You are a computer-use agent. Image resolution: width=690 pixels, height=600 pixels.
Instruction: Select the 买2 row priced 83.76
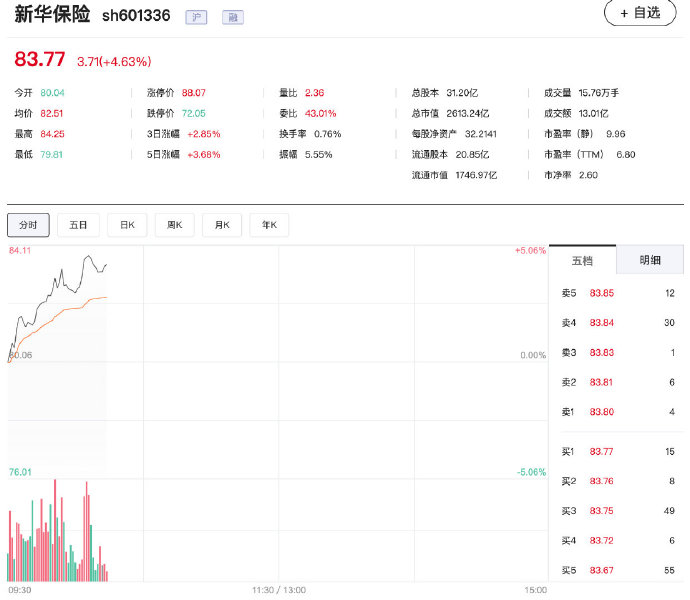coord(618,481)
